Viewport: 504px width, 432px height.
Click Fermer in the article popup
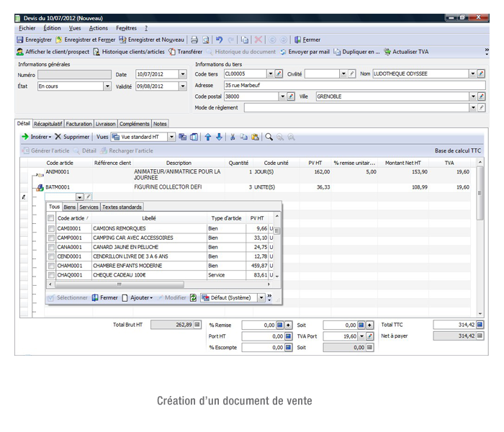coord(104,297)
